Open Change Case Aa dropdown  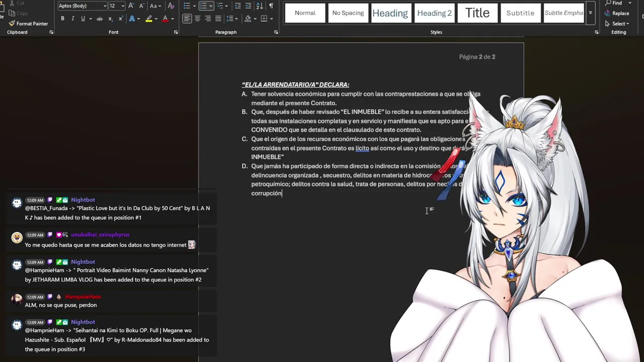pos(155,6)
